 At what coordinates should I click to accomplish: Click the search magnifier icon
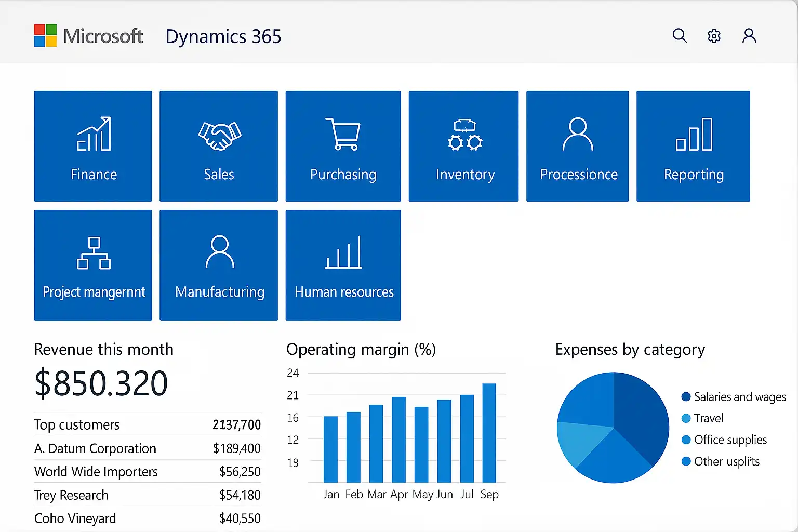coord(680,35)
